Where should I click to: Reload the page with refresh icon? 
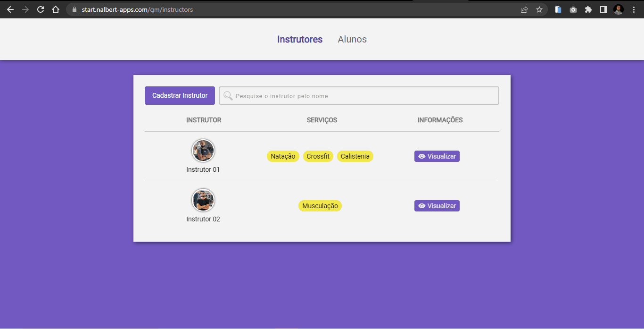click(x=41, y=9)
